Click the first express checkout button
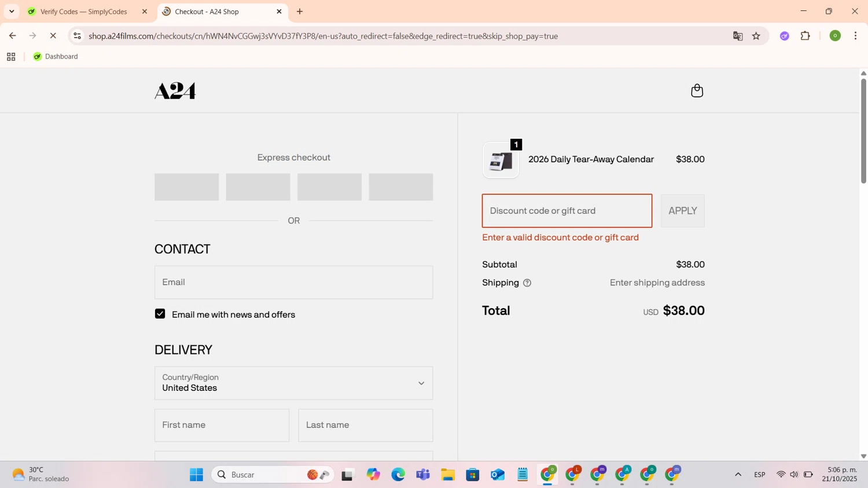 tap(186, 187)
